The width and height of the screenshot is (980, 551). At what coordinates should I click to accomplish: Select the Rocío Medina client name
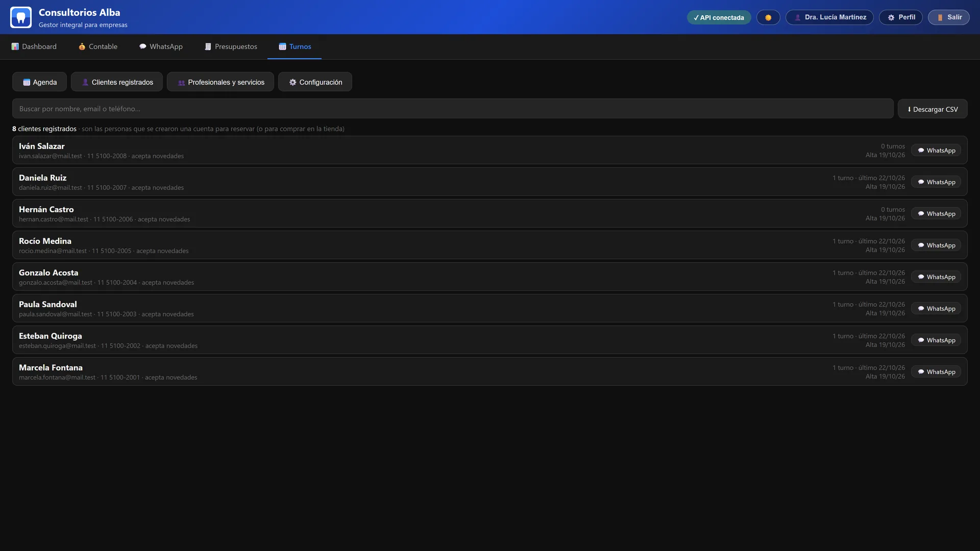pyautogui.click(x=45, y=241)
